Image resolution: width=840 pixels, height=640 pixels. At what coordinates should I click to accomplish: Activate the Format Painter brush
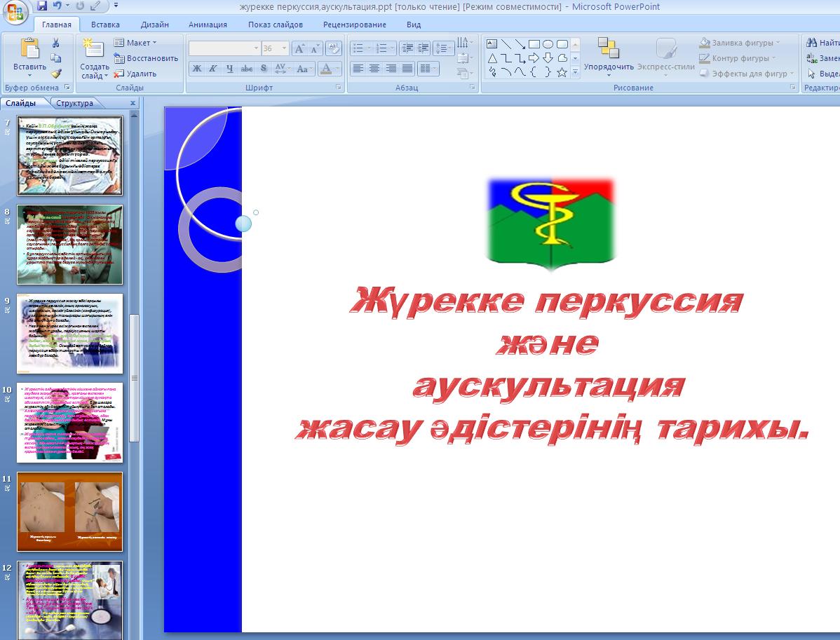(55, 74)
